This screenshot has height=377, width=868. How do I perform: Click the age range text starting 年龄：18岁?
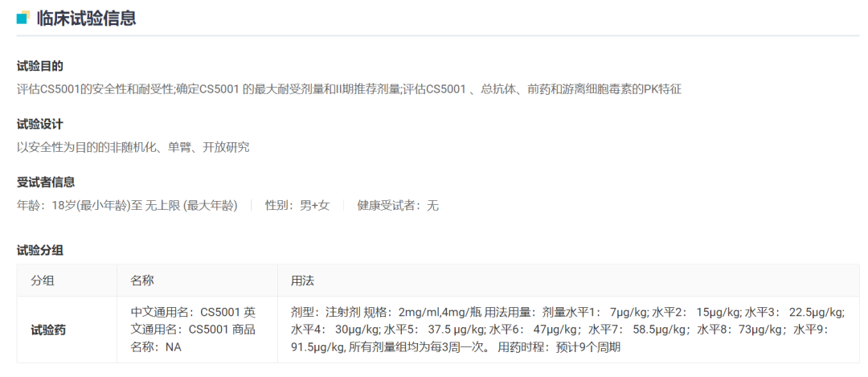127,205
